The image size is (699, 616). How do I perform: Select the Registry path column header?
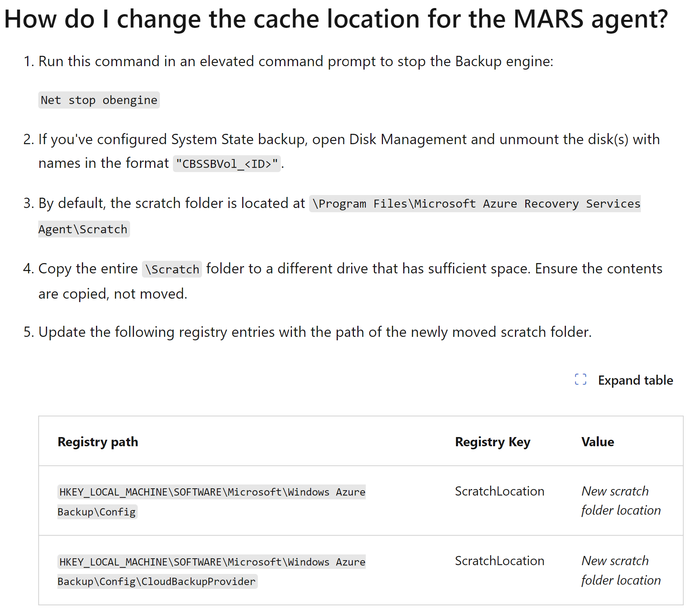click(x=98, y=442)
